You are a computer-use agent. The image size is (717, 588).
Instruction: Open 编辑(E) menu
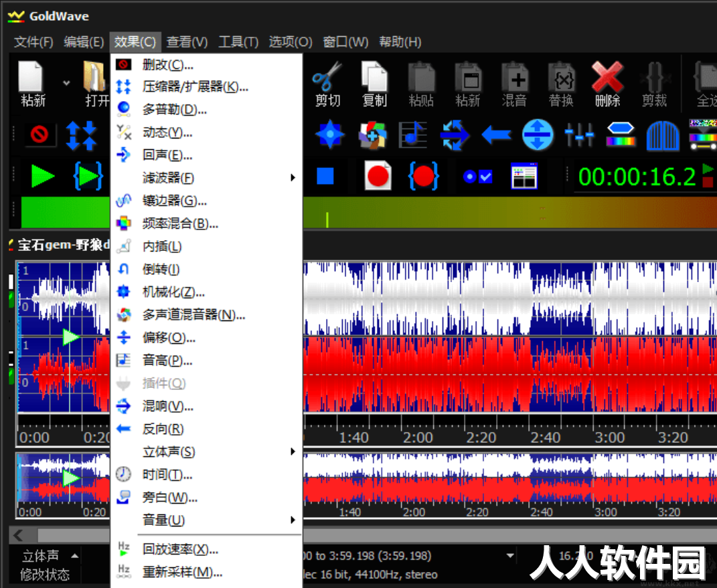84,42
